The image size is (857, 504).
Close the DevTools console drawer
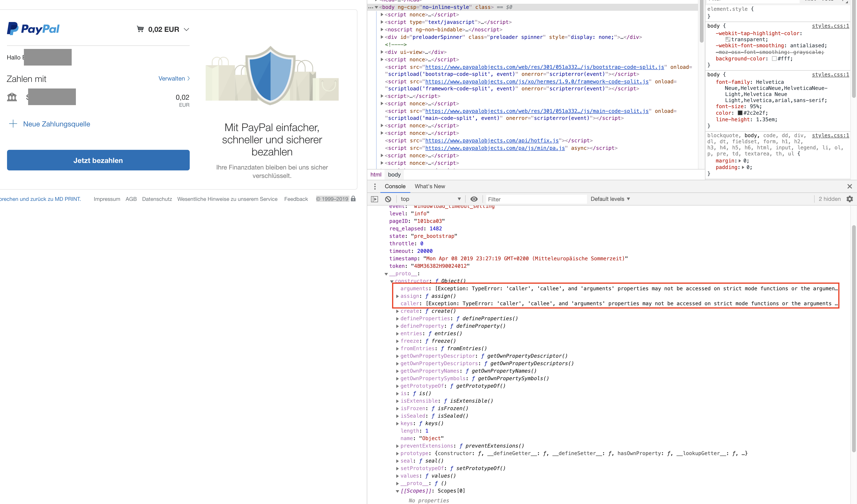click(850, 186)
